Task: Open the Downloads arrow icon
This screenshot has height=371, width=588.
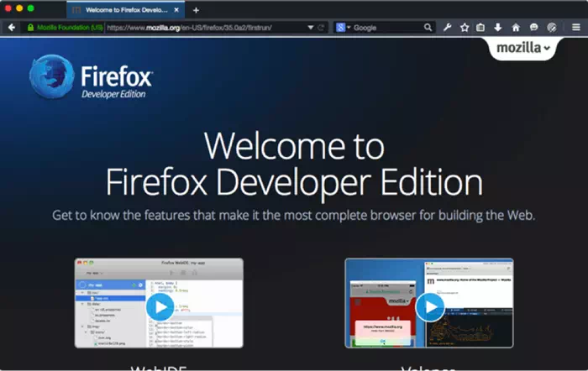Action: pyautogui.click(x=498, y=27)
